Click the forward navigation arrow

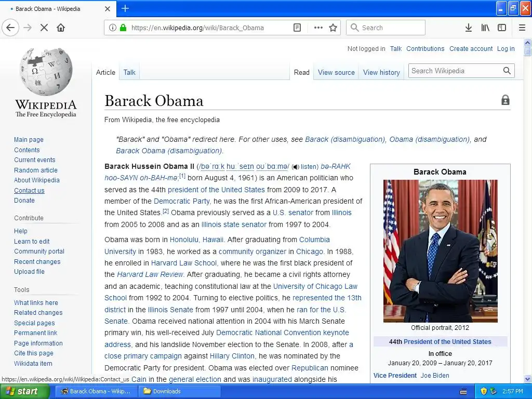pos(28,28)
